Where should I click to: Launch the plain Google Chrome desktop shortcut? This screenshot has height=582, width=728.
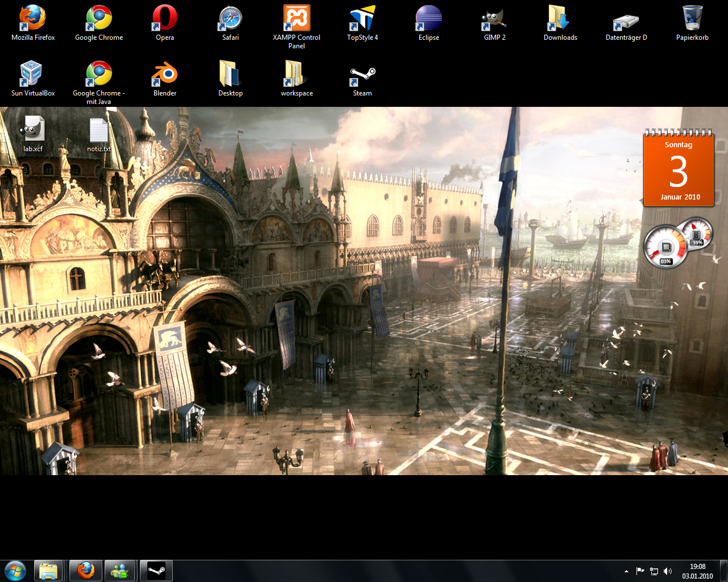click(x=99, y=23)
